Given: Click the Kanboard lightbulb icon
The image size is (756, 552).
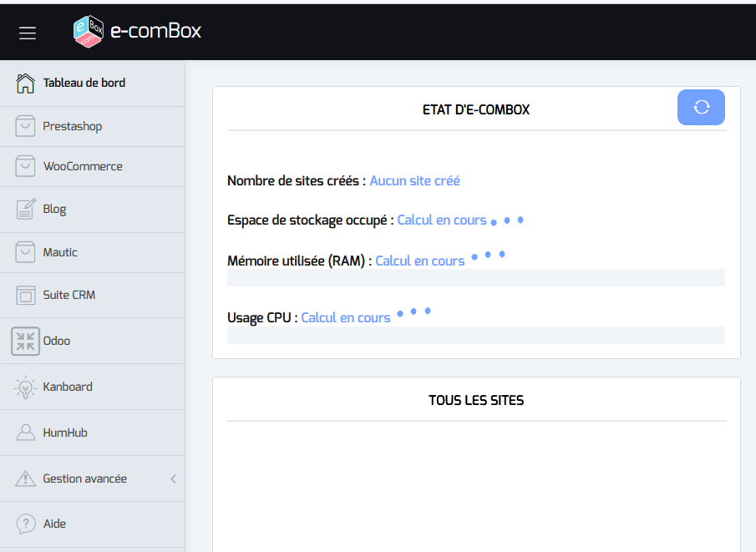Looking at the screenshot, I should [26, 387].
